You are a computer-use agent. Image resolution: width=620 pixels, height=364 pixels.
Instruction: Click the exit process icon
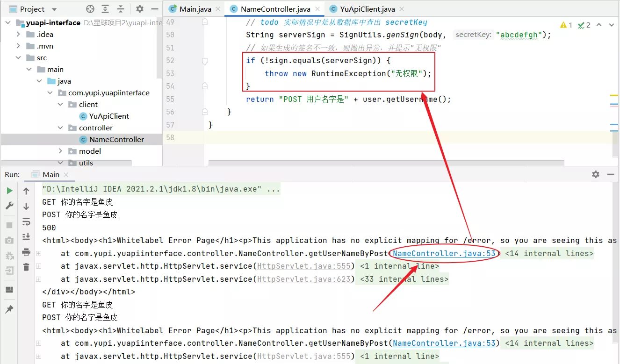point(9,271)
